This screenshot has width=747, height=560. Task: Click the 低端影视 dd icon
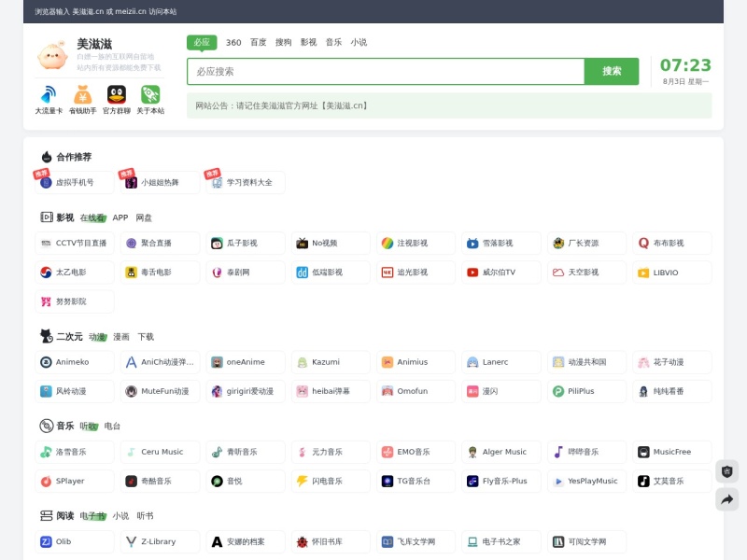[x=302, y=273]
